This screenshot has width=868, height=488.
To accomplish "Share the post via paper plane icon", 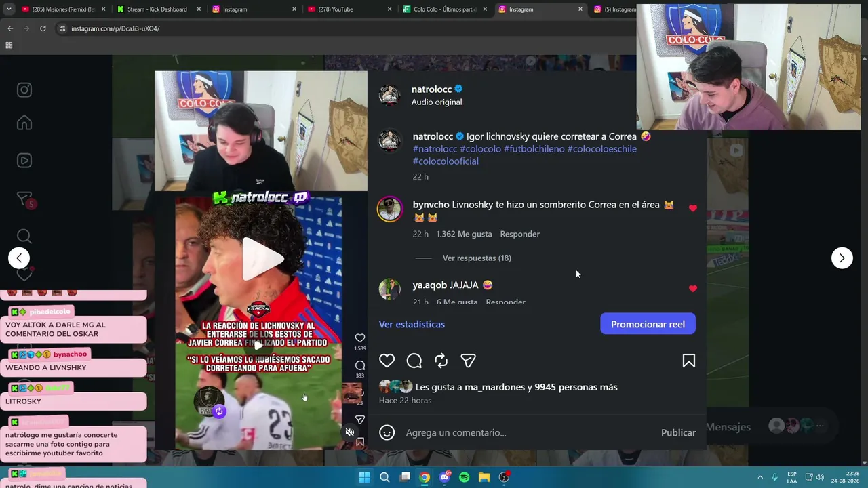I will (x=468, y=361).
